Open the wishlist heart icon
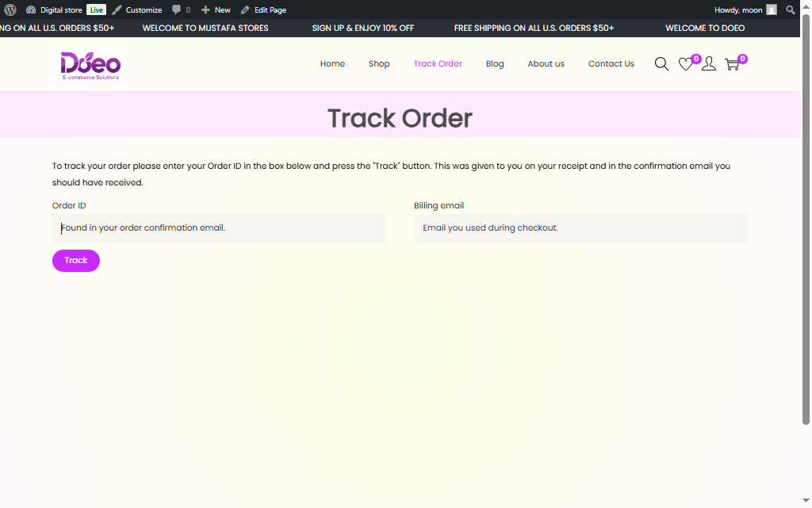This screenshot has height=508, width=812. pyautogui.click(x=686, y=65)
